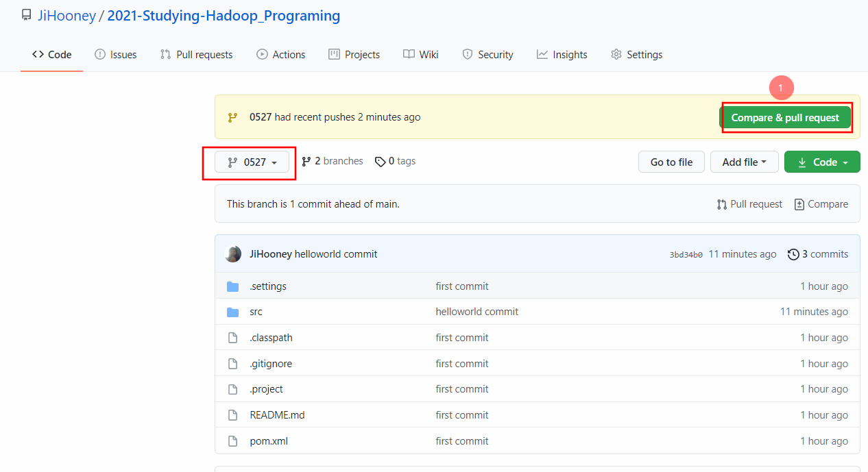Open the src folder
This screenshot has width=868, height=472.
pos(256,312)
